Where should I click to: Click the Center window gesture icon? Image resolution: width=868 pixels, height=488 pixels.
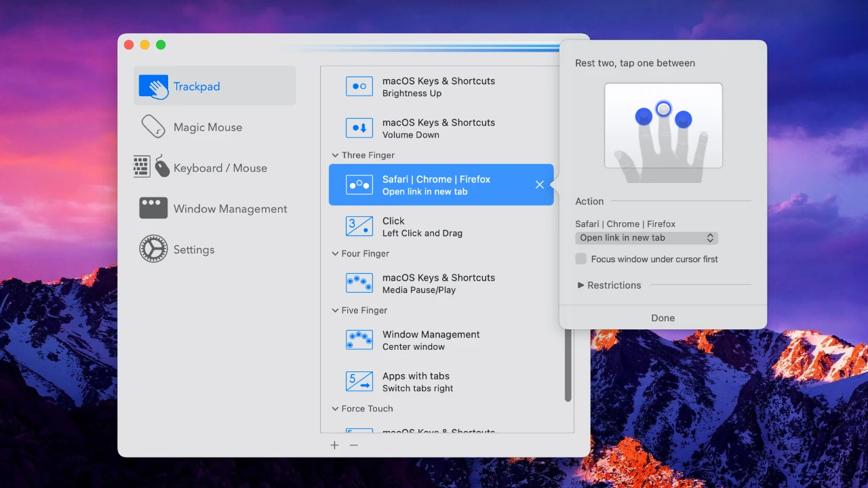click(359, 340)
